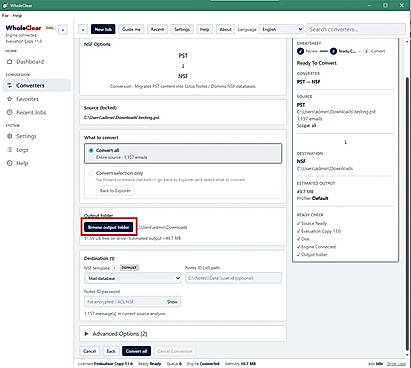
Task: Click 'Scope: all' text in cheatsheet
Action: 306,126
